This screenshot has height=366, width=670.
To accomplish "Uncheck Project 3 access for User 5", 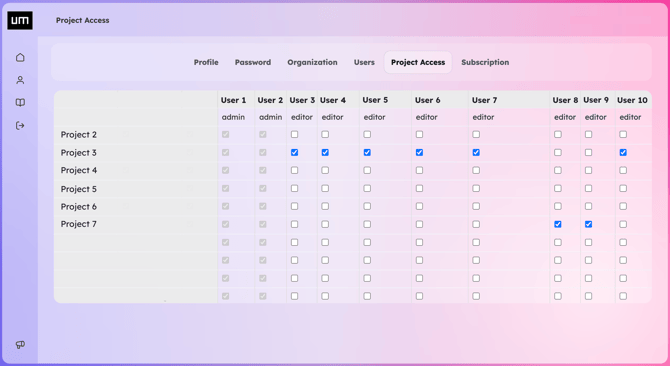I will tap(367, 152).
